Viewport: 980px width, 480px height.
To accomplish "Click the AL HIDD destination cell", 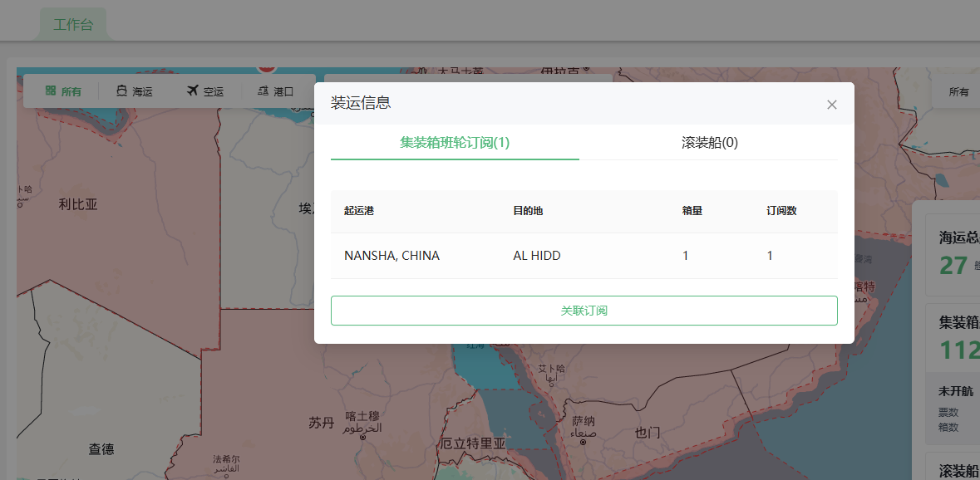I will [537, 256].
